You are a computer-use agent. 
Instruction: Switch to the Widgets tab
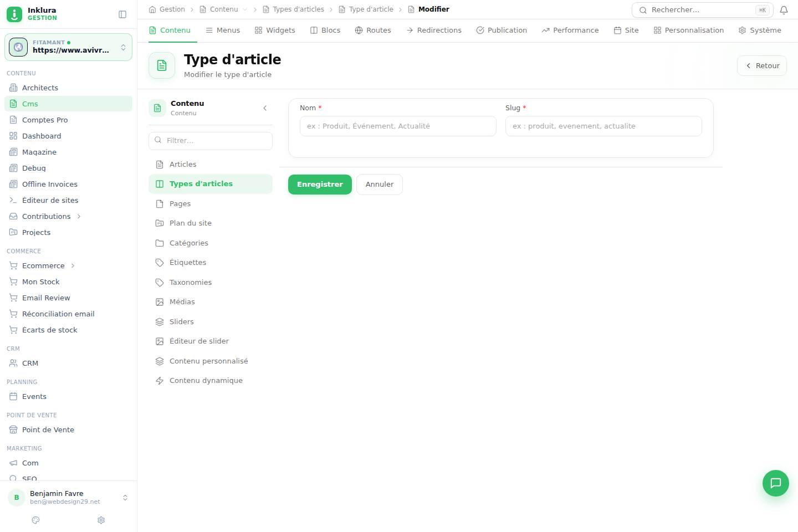[x=275, y=30]
